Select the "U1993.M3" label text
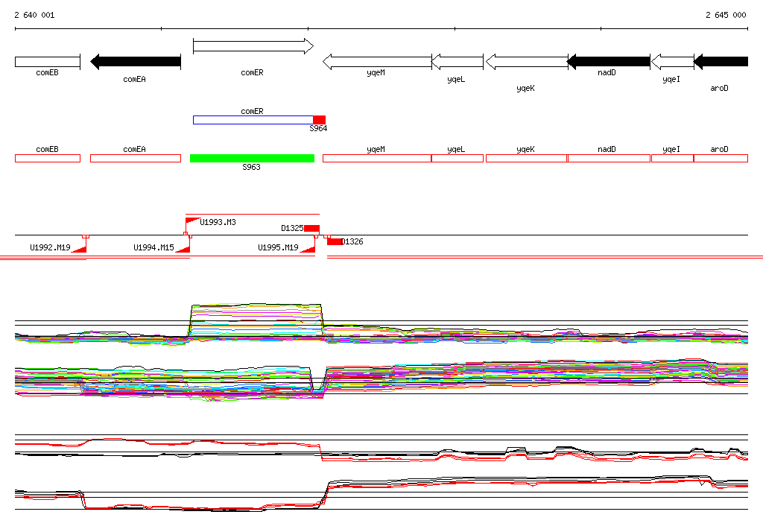 click(218, 222)
